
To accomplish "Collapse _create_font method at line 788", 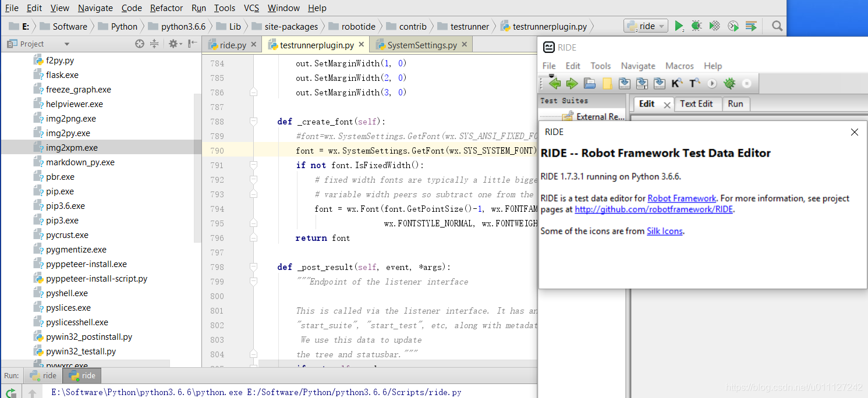I will [253, 122].
